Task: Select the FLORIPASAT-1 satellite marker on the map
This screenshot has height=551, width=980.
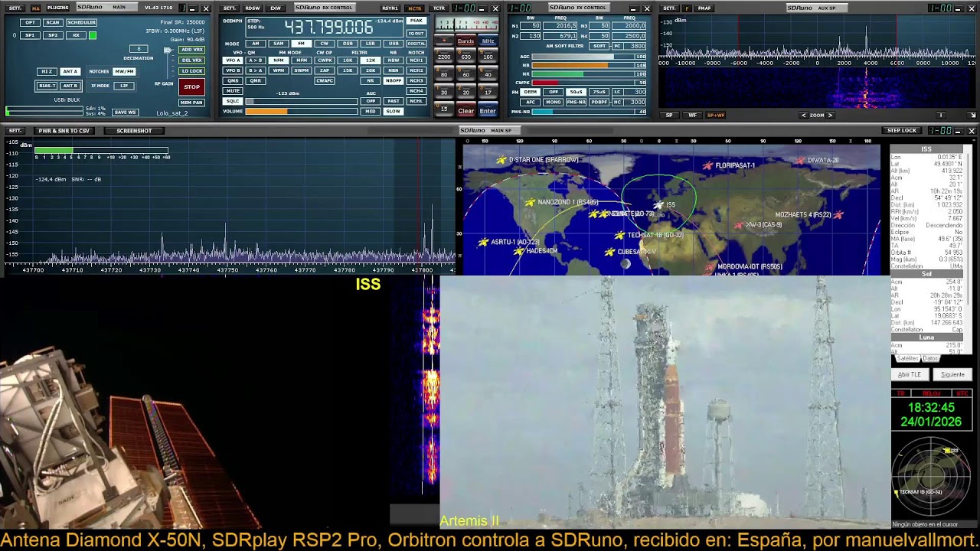Action: click(x=708, y=165)
